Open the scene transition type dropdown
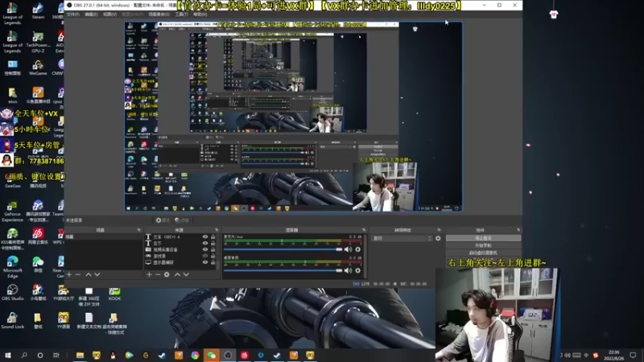Viewport: 644px width, 362px height. pyautogui.click(x=402, y=238)
